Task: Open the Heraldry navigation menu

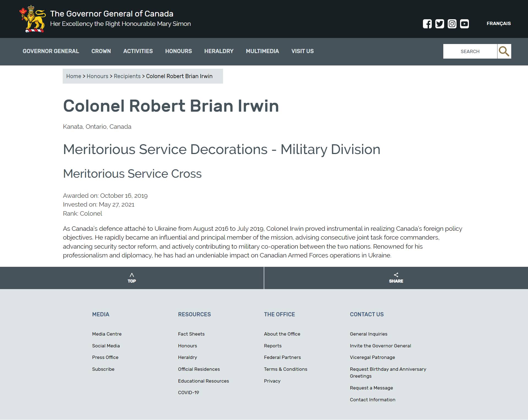Action: (x=219, y=51)
